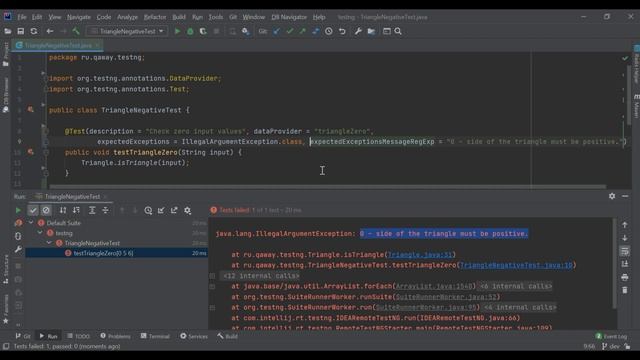Screen dimensions: 640x360
Task: Clear console with trash icon
Action: pos(624,290)
